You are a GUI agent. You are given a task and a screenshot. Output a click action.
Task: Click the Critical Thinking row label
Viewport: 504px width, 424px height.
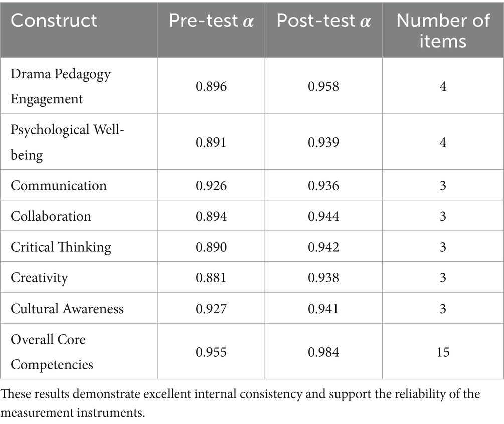pos(61,247)
